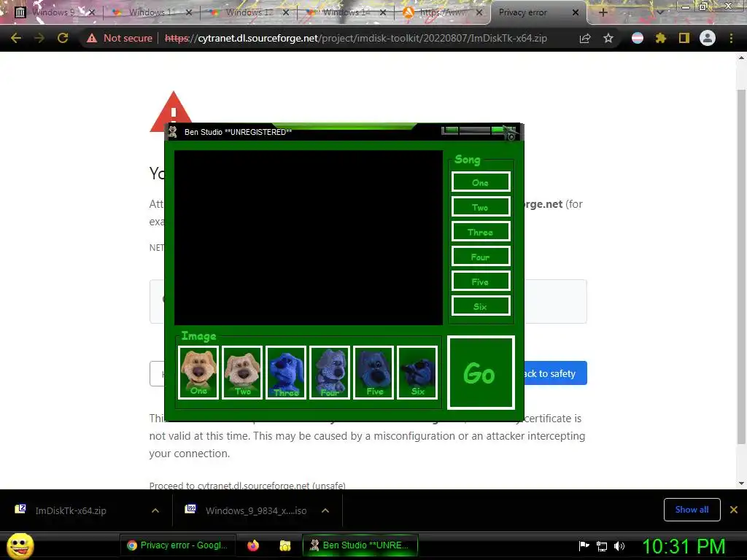747x560 pixels.
Task: Toggle the Chrome side panel icon
Action: (684, 38)
